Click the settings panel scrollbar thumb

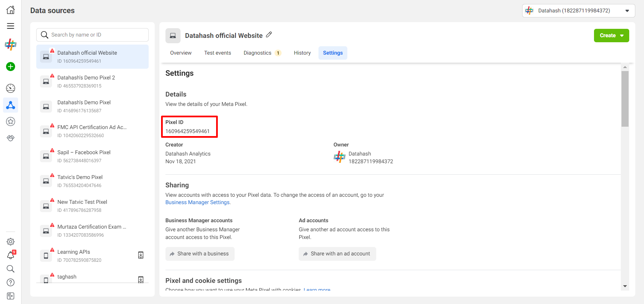click(x=625, y=99)
